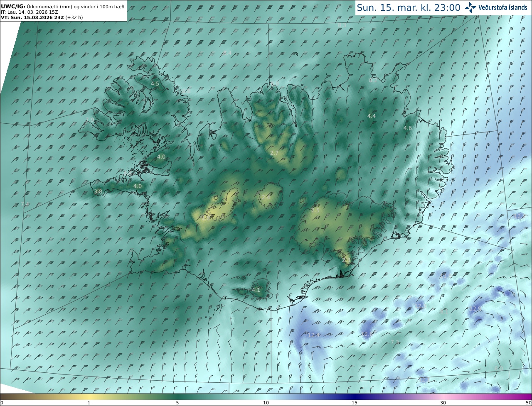
Task: Click the 'UWC/IG:' bold title label
Action: tap(13, 7)
